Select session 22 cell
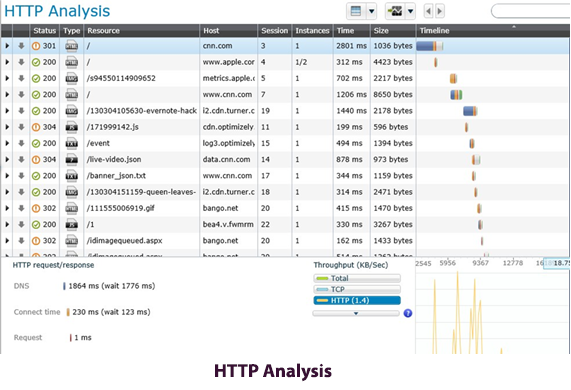 tap(265, 225)
